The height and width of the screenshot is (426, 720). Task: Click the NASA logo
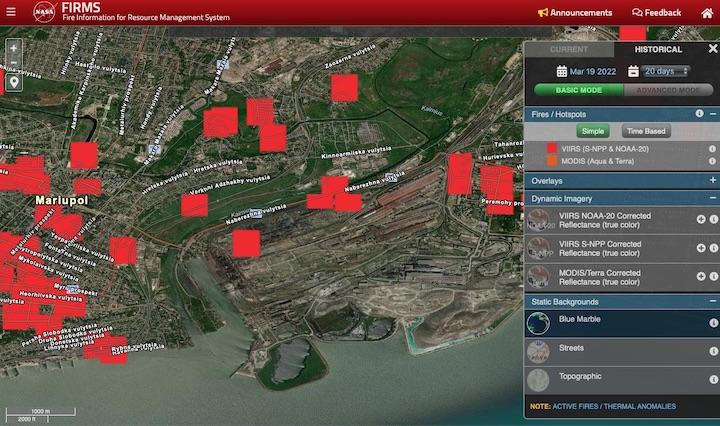point(44,12)
